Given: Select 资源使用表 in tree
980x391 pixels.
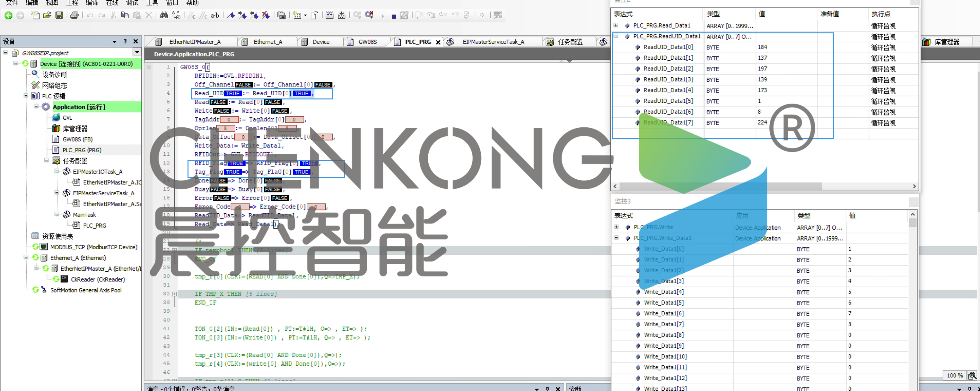Looking at the screenshot, I should pyautogui.click(x=57, y=236).
